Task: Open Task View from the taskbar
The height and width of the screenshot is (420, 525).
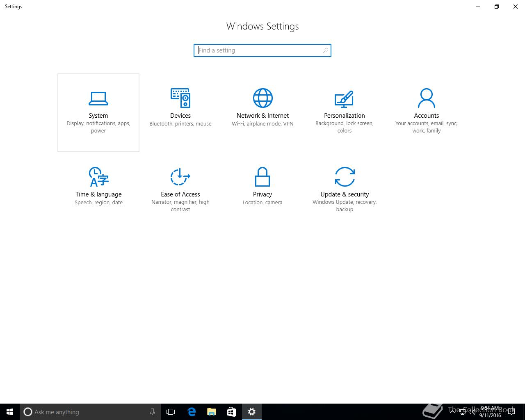Action: [x=171, y=412]
